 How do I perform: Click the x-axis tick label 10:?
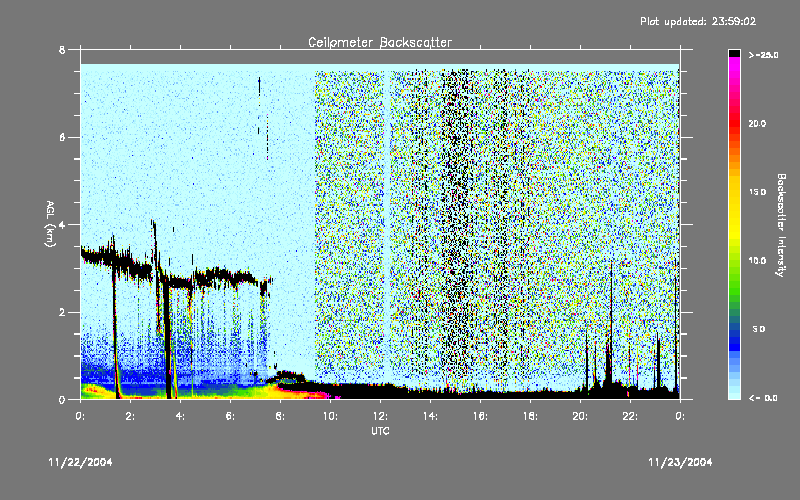(x=330, y=416)
